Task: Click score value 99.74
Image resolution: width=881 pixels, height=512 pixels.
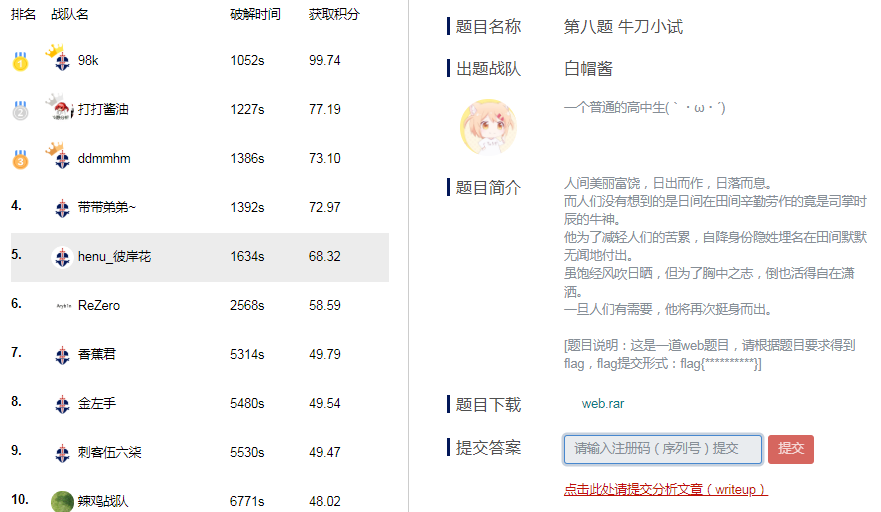Action: (325, 61)
